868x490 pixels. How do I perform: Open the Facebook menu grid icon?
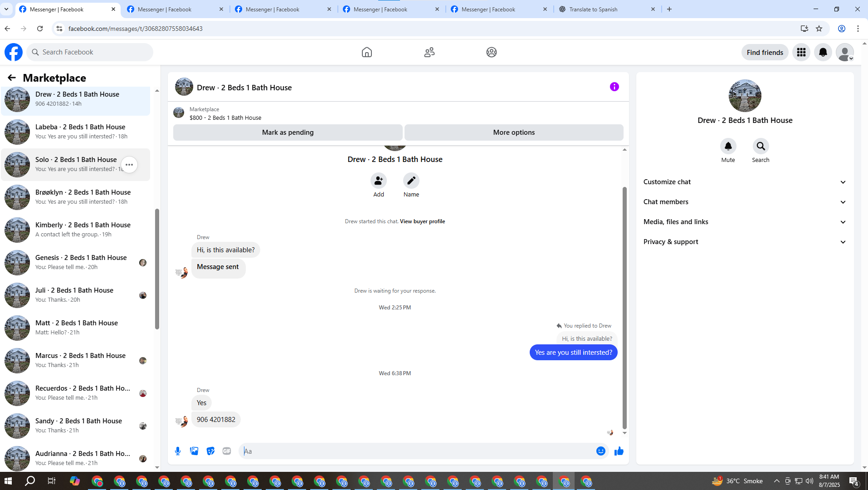(801, 52)
